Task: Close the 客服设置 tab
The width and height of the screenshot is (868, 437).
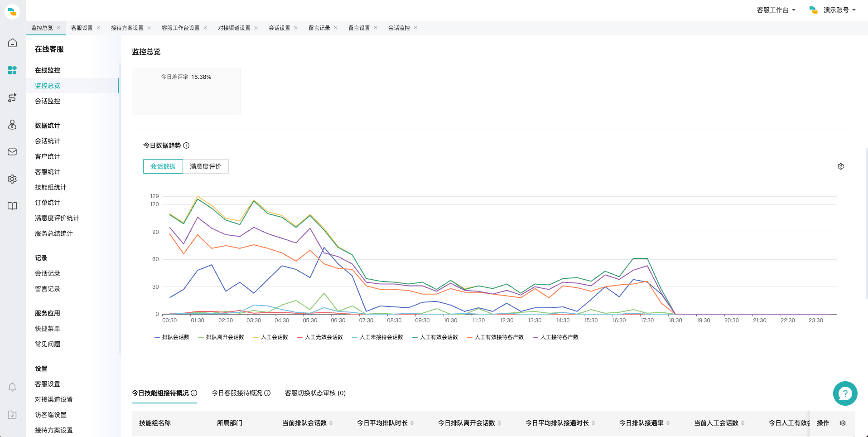Action: click(98, 28)
